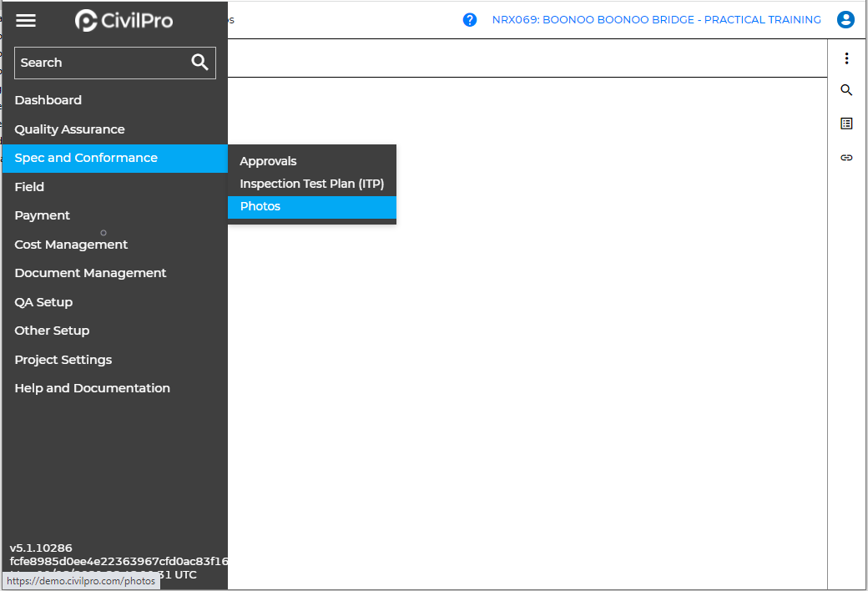Open Help and Documentation

(x=92, y=388)
